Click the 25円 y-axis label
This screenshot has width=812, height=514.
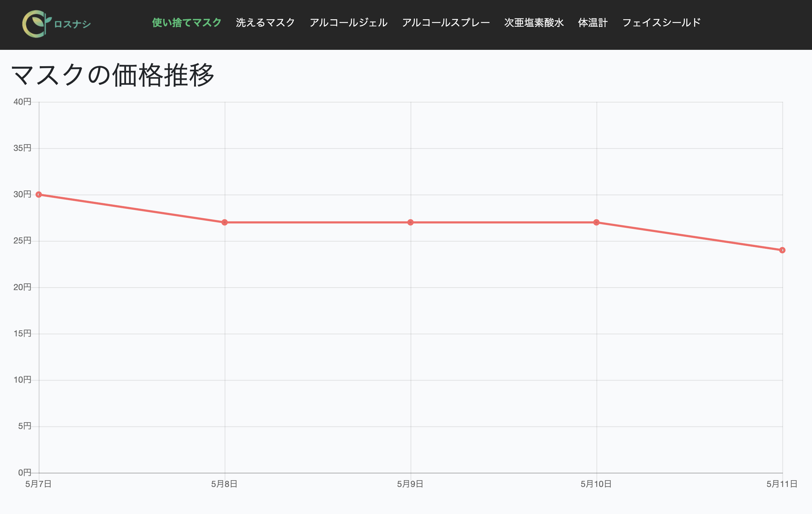pos(22,241)
